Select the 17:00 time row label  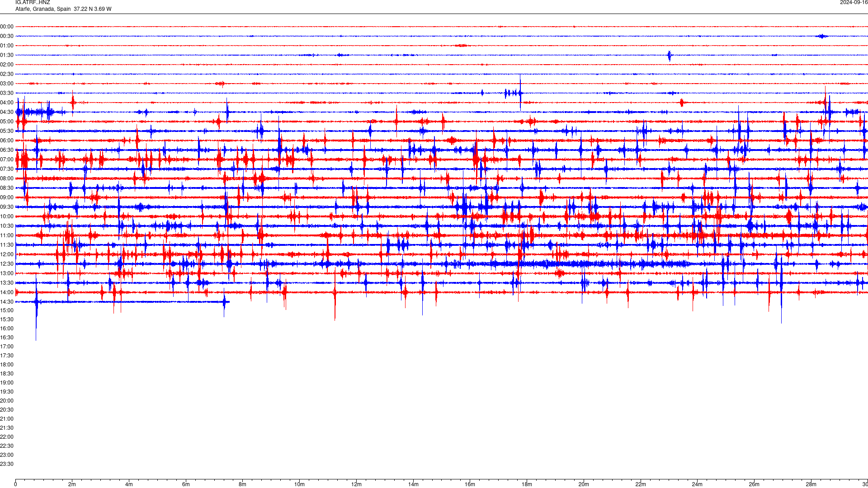(7, 347)
